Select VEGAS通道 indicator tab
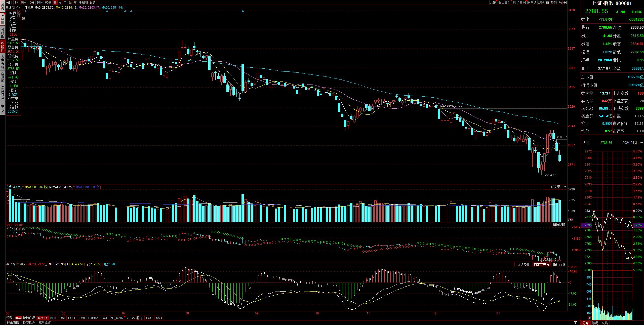 [x=135, y=318]
